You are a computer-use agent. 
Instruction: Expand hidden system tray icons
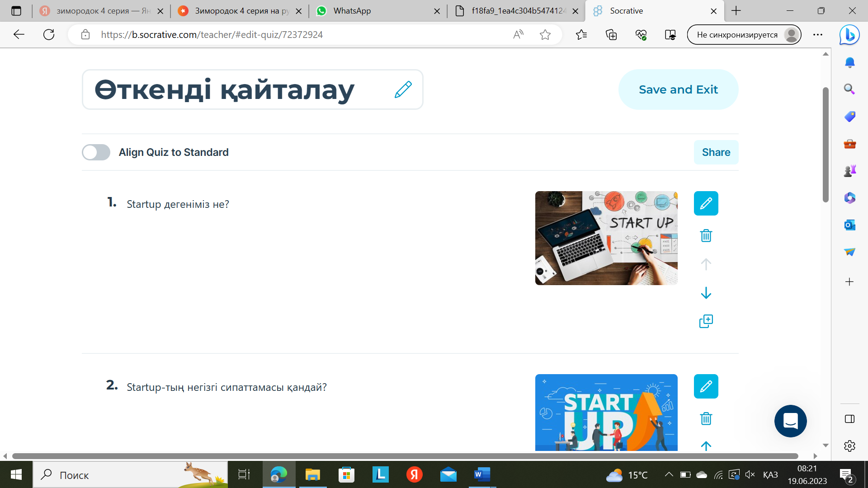point(669,474)
